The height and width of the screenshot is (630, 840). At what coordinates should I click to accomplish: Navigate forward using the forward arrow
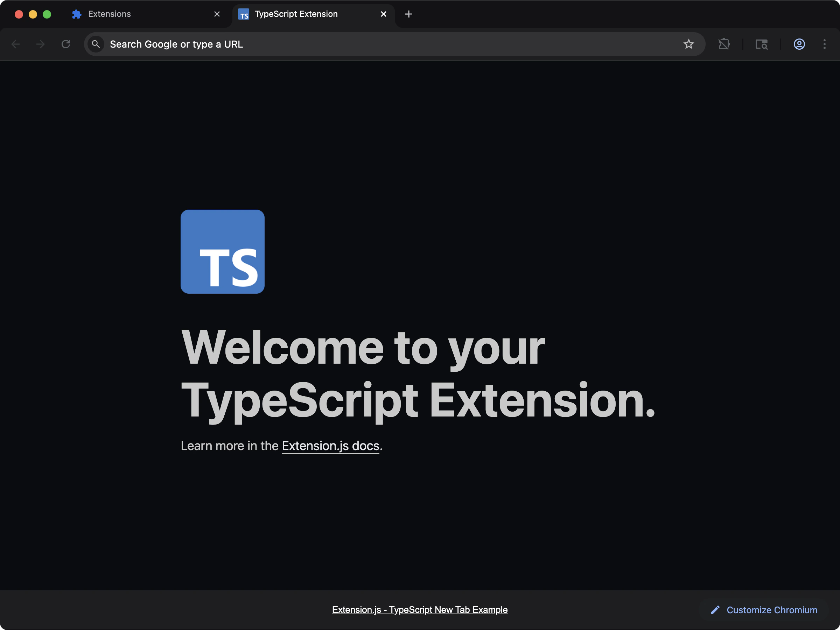point(40,44)
